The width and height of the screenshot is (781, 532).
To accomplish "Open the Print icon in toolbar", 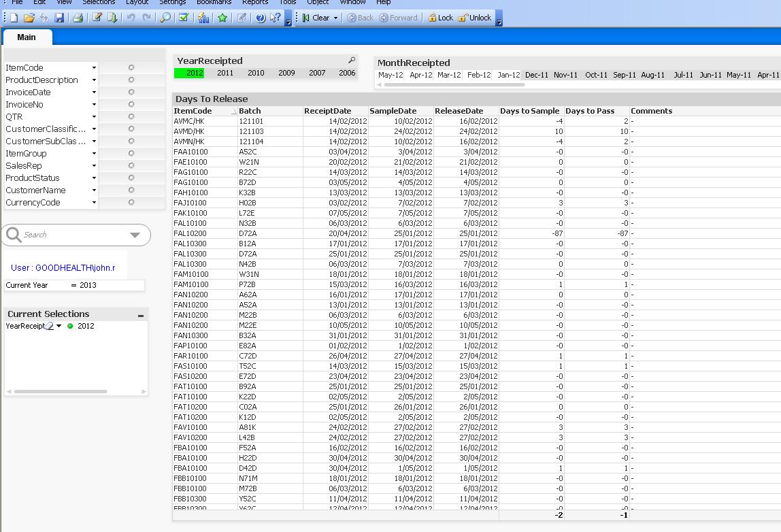I will point(78,18).
